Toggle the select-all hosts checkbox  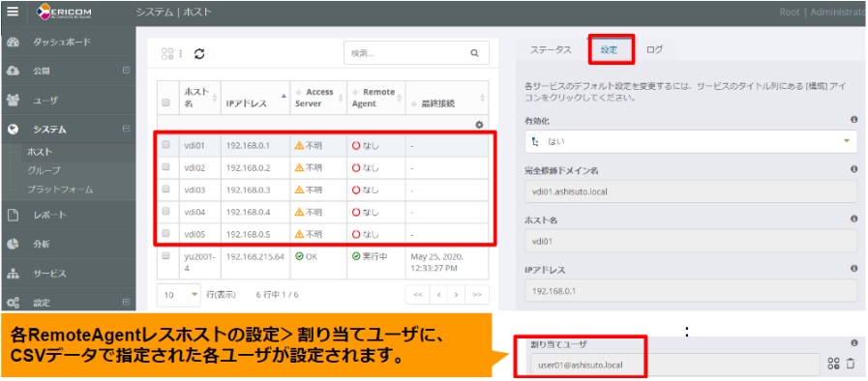pyautogui.click(x=165, y=103)
